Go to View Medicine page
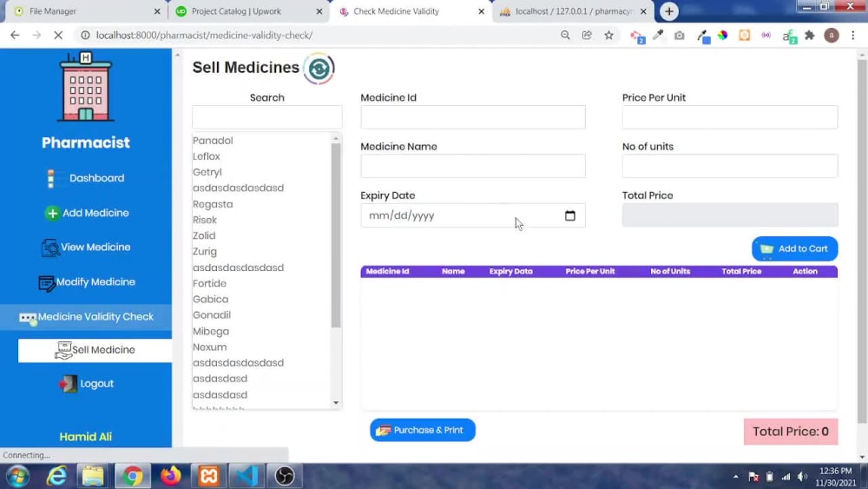The height and width of the screenshot is (489, 868). click(86, 247)
